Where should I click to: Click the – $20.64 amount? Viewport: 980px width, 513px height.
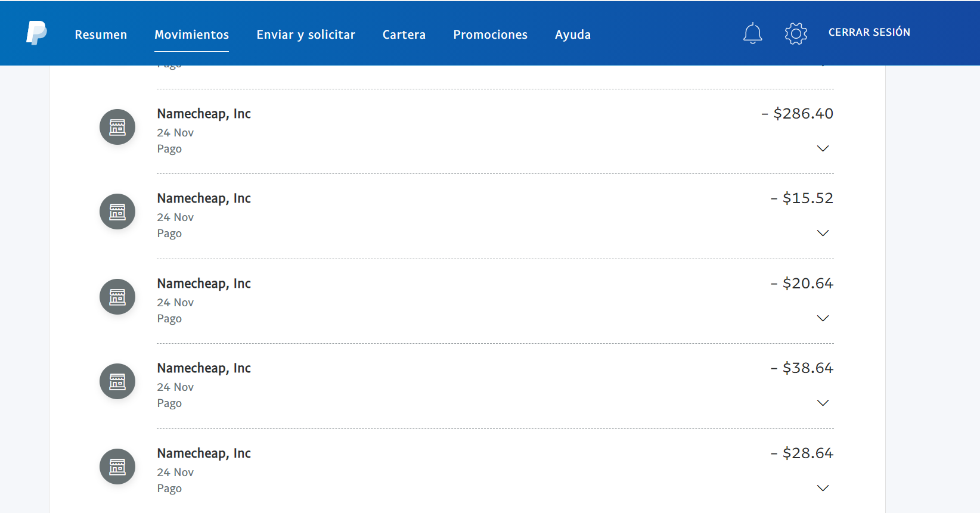point(802,283)
